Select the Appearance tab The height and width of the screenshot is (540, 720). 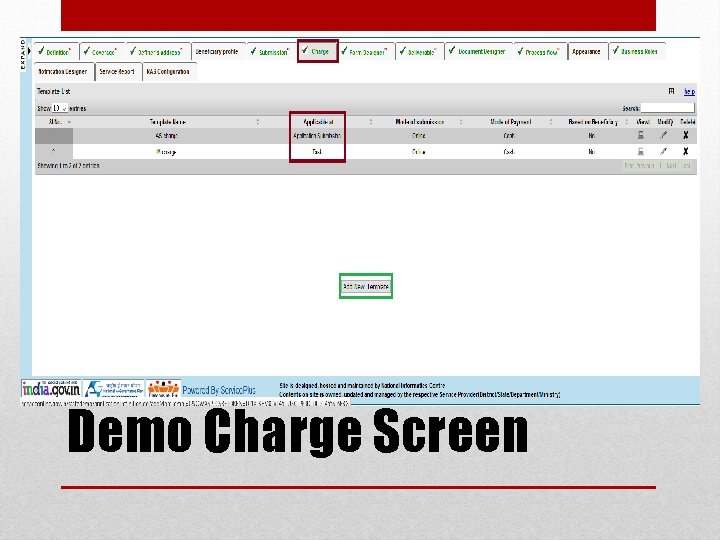click(586, 52)
